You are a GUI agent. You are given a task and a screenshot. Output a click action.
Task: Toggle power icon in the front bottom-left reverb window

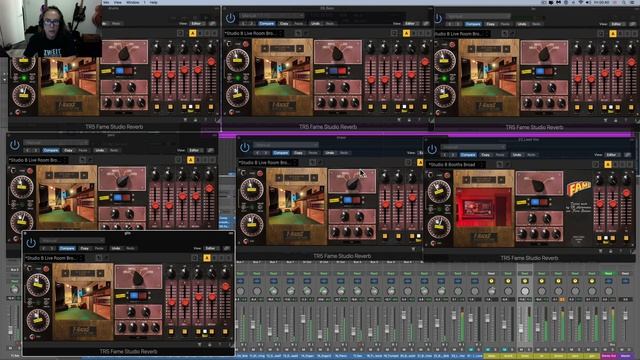coord(31,242)
